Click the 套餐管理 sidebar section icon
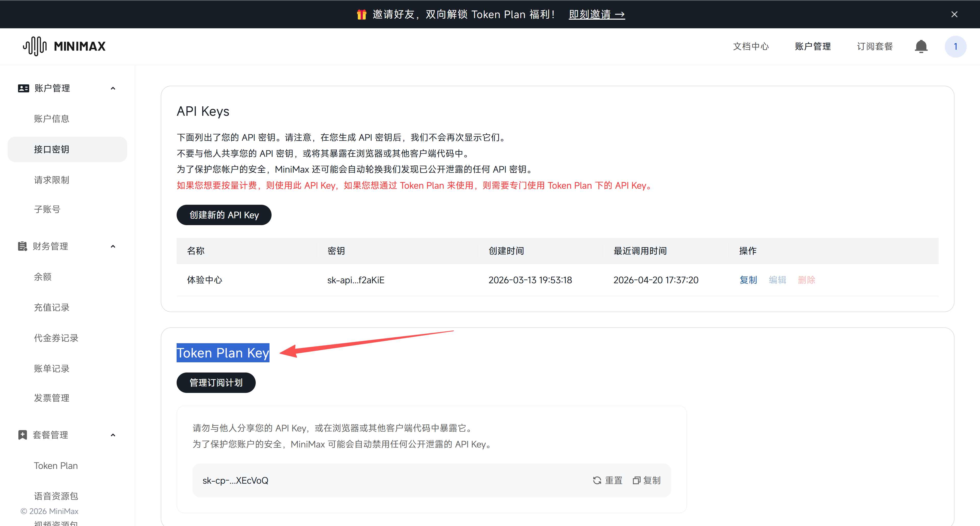Image resolution: width=980 pixels, height=526 pixels. pyautogui.click(x=22, y=435)
